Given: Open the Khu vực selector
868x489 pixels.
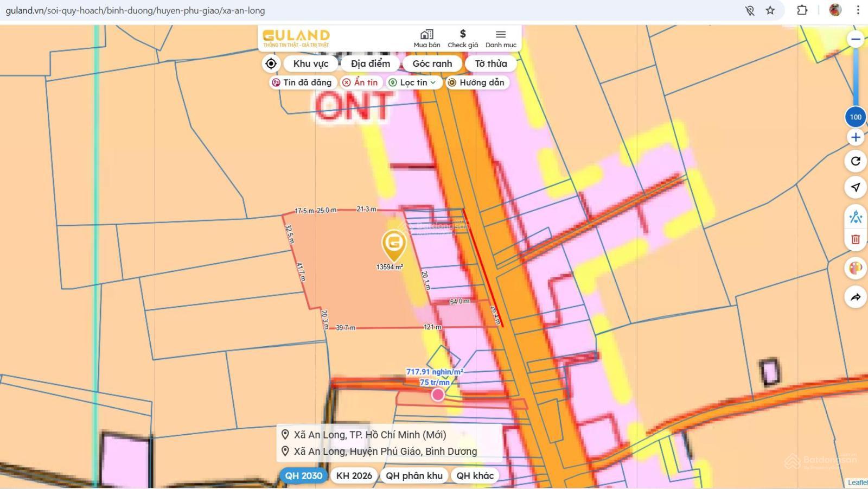Looking at the screenshot, I should point(311,63).
